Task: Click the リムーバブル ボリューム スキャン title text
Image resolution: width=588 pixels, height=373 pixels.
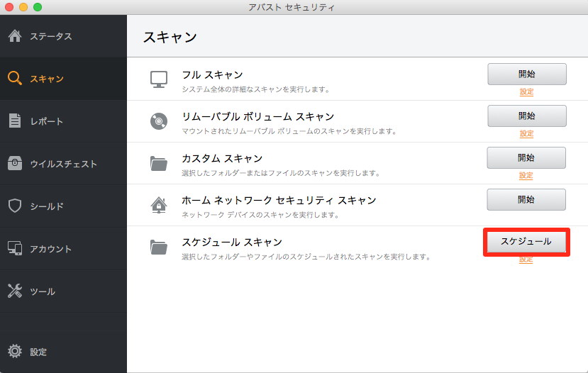Action: (x=258, y=116)
